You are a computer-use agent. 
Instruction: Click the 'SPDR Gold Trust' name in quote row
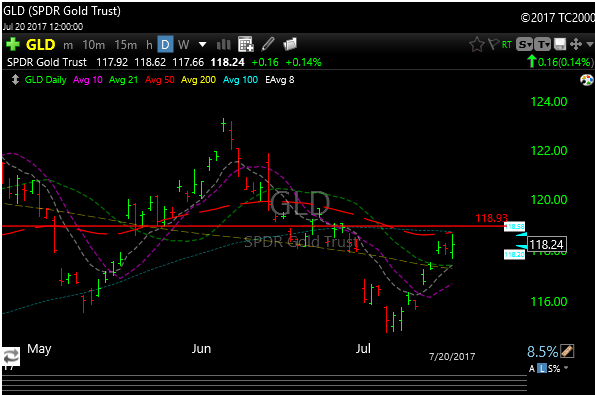(x=47, y=62)
